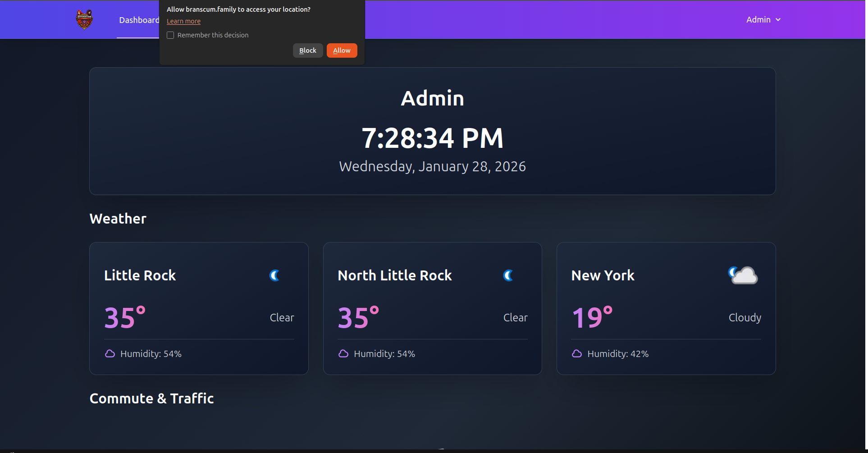Check the Remember this decision checkbox

170,35
